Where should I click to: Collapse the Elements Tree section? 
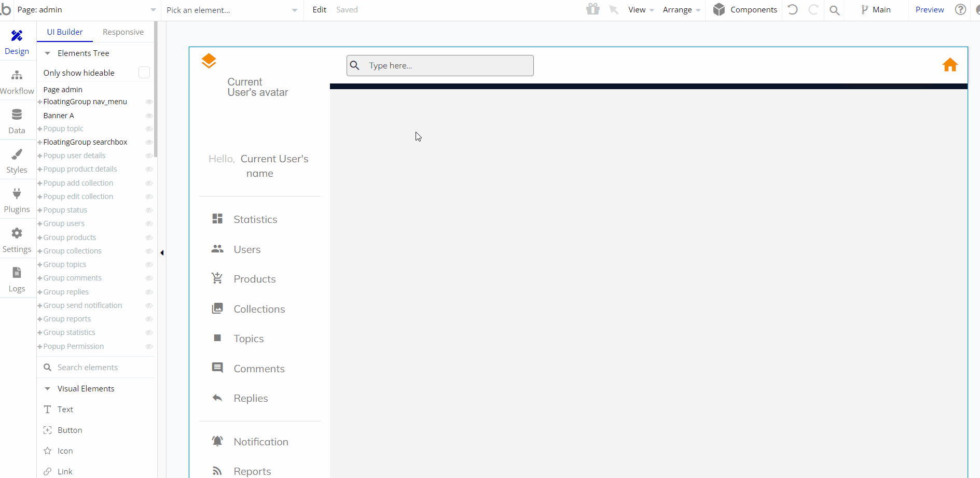click(47, 53)
